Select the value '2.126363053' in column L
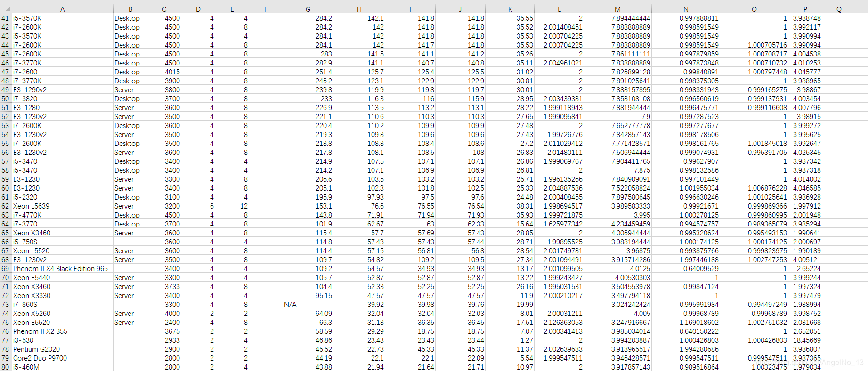868x371 pixels. click(559, 323)
